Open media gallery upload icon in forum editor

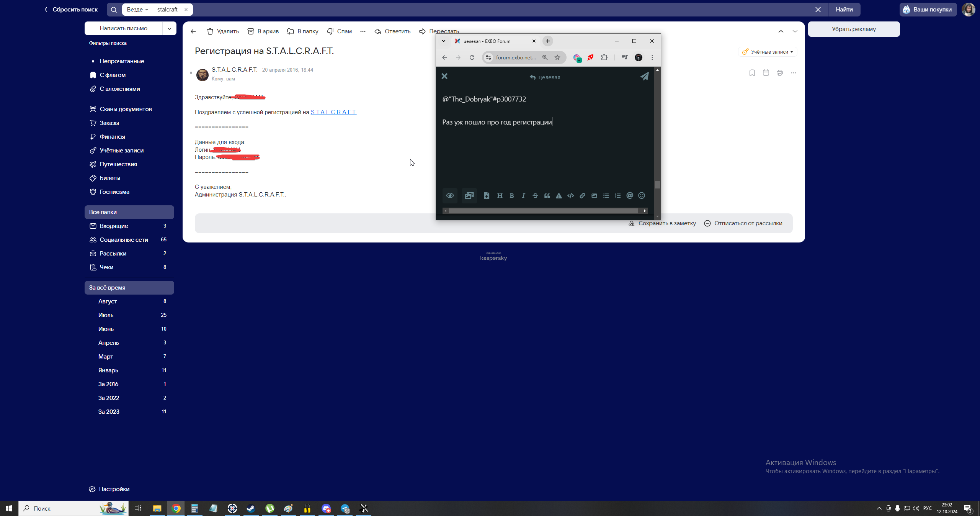(x=469, y=196)
